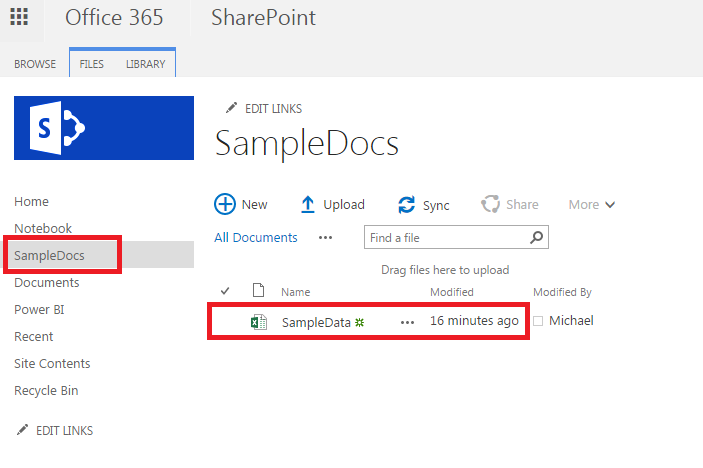703x468 pixels.
Task: Click the Michael modified-by name
Action: 571,321
